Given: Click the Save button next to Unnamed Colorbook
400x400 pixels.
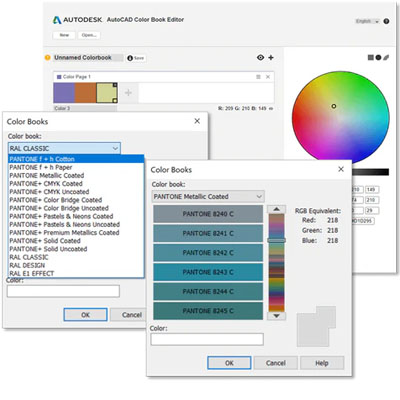Looking at the screenshot, I should pos(136,58).
